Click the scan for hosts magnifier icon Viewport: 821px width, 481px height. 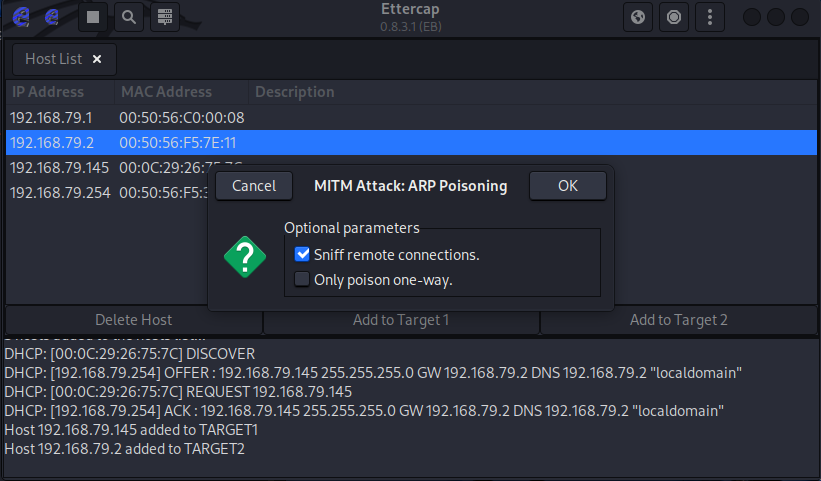[128, 17]
